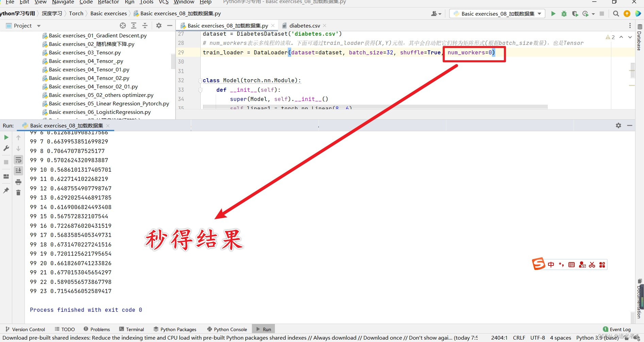
Task: Collapse the __init__ method fold marker
Action: [x=200, y=90]
